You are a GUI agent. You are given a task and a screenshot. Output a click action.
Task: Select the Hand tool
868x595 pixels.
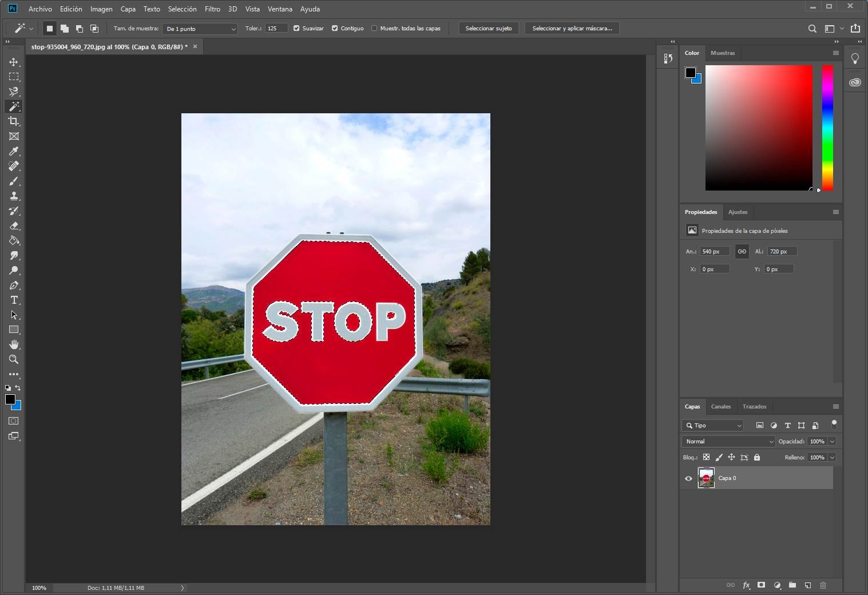tap(14, 344)
